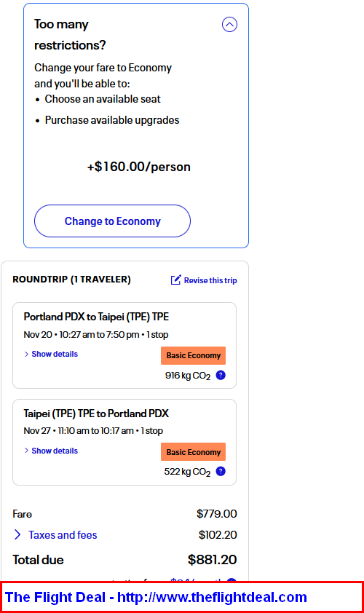
Task: Click the chevron beside return Show details
Action: (x=26, y=451)
